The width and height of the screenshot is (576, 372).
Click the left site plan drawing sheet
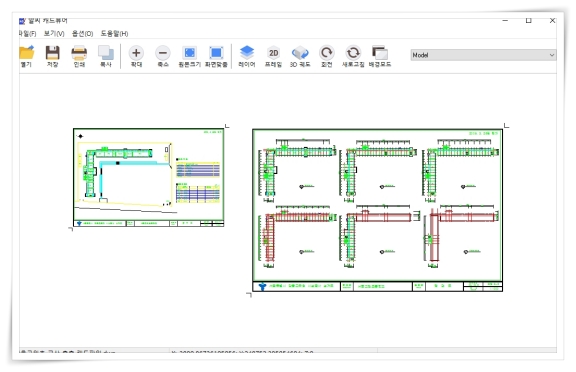tap(148, 177)
